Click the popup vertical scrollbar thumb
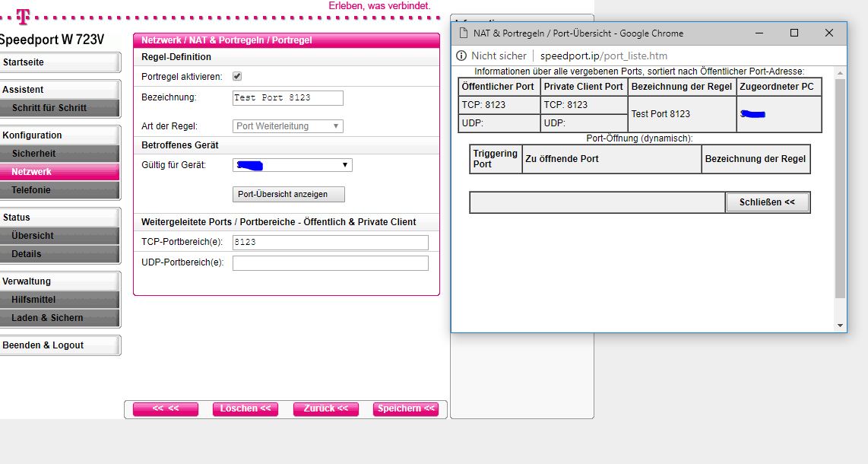868x464 pixels. coord(841,188)
